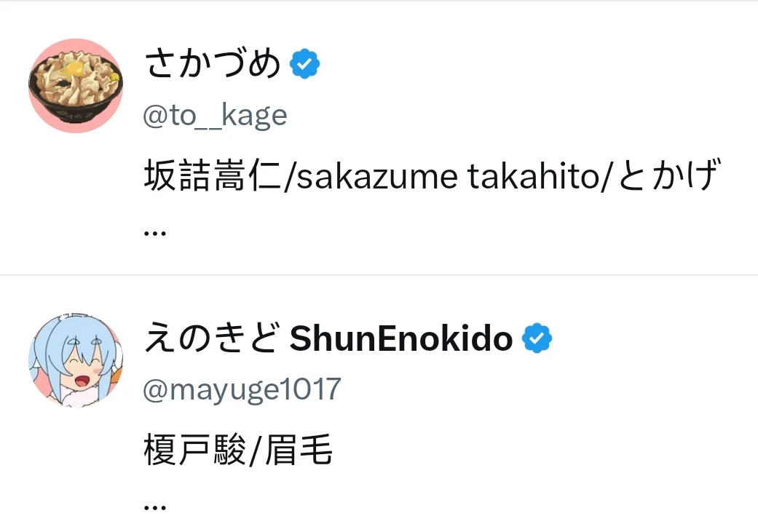Click the さかづめ display name

pyautogui.click(x=213, y=65)
